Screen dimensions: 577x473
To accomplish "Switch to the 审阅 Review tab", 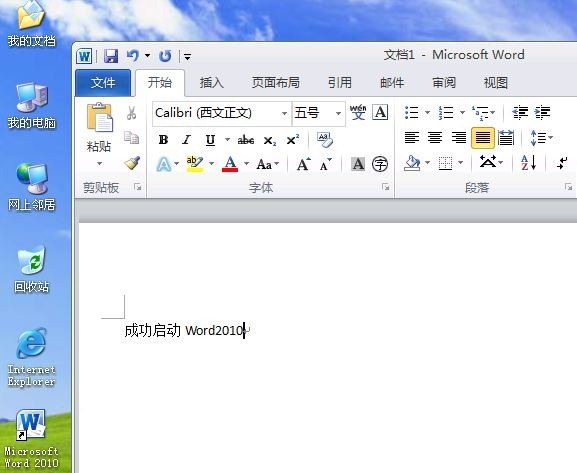I will [x=444, y=82].
